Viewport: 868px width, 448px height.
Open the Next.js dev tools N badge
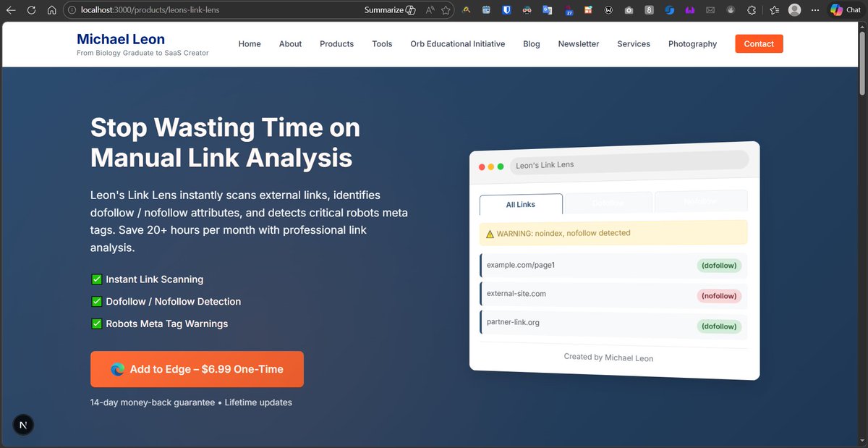(x=23, y=425)
